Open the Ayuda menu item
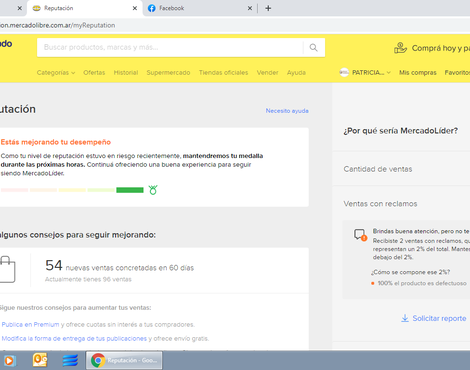 click(x=296, y=72)
